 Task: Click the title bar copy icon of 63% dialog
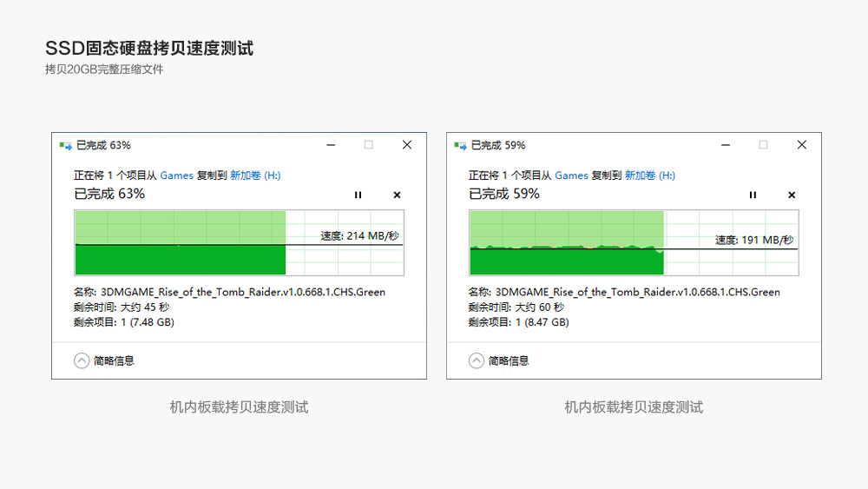(x=65, y=145)
